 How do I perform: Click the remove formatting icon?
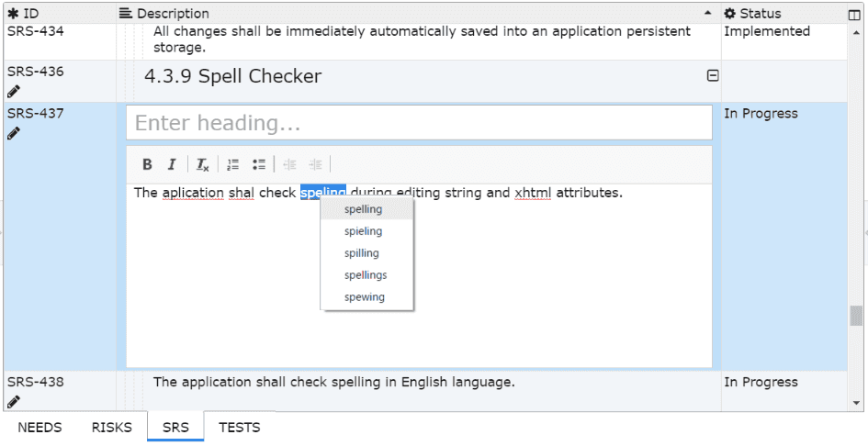(x=202, y=165)
